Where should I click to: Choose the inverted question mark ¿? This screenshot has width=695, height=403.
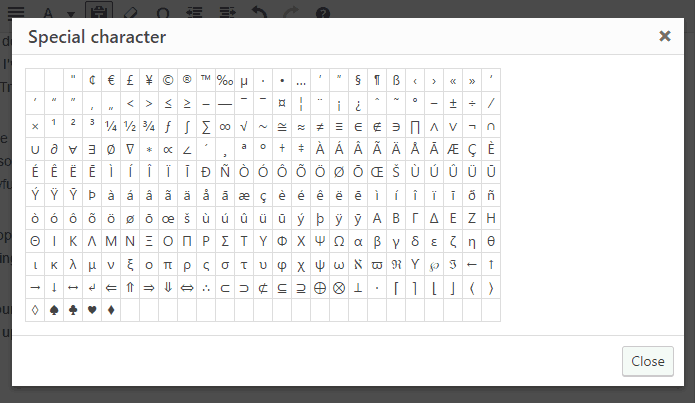(x=358, y=103)
